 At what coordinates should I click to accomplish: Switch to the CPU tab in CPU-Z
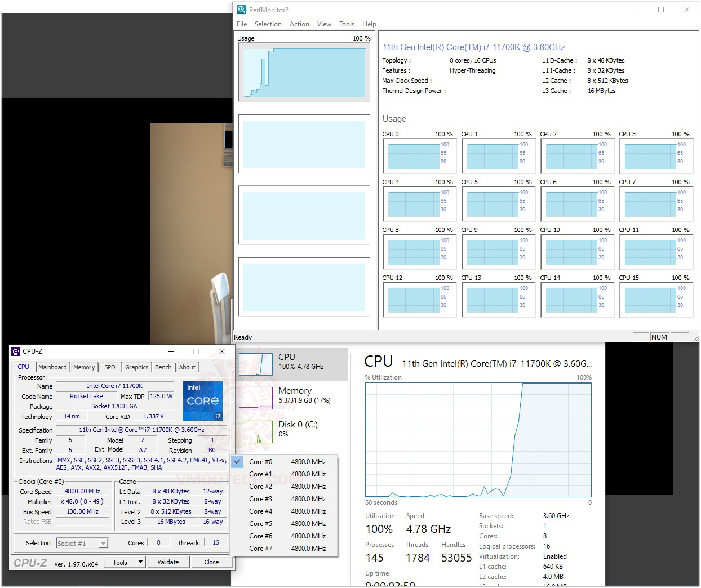pos(24,367)
